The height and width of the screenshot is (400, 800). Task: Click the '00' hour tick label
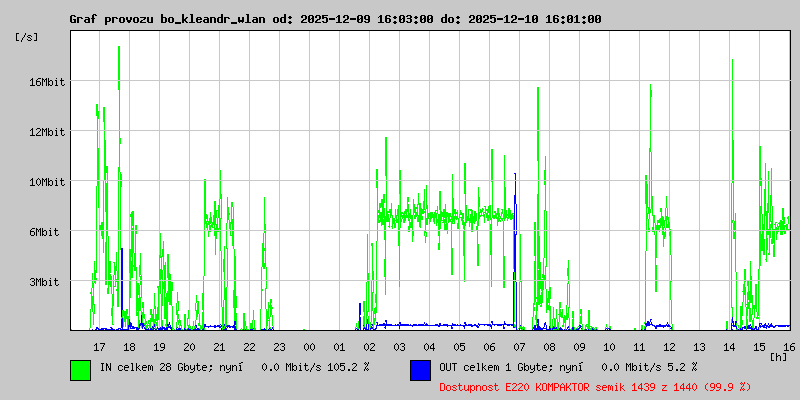point(310,347)
